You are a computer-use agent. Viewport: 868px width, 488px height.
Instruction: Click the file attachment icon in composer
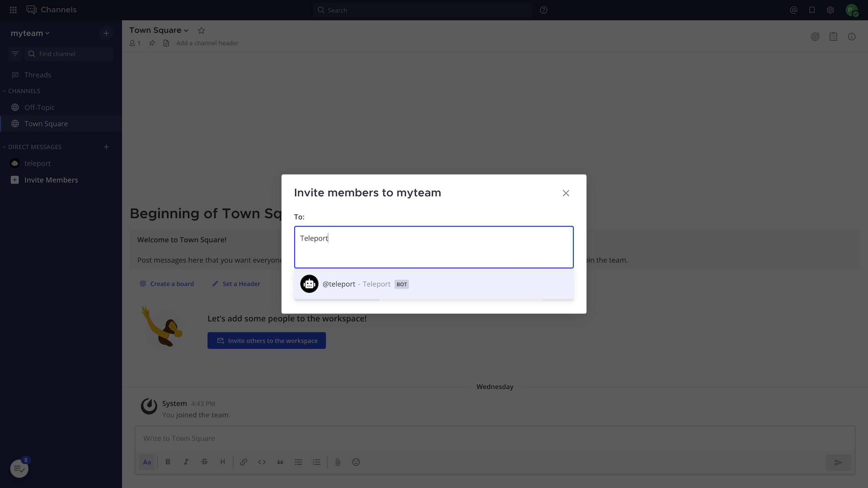[x=337, y=462]
